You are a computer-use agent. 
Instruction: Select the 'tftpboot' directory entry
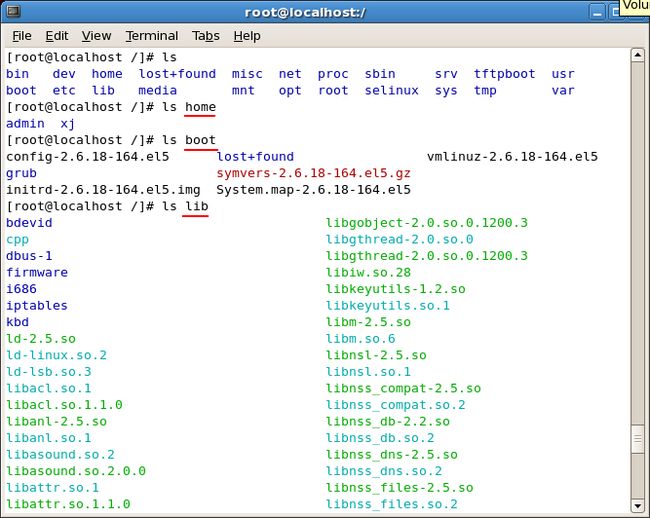(504, 75)
